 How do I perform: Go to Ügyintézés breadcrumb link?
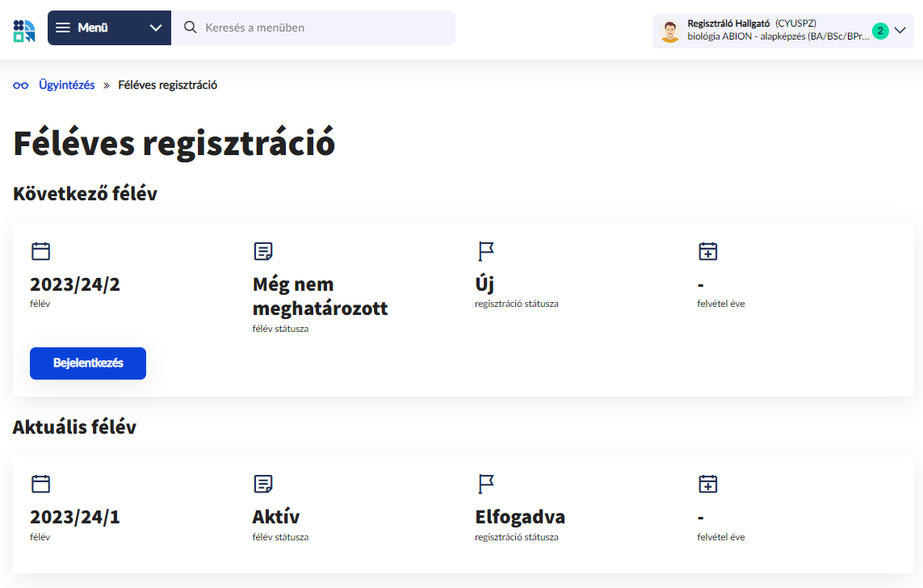pos(66,85)
